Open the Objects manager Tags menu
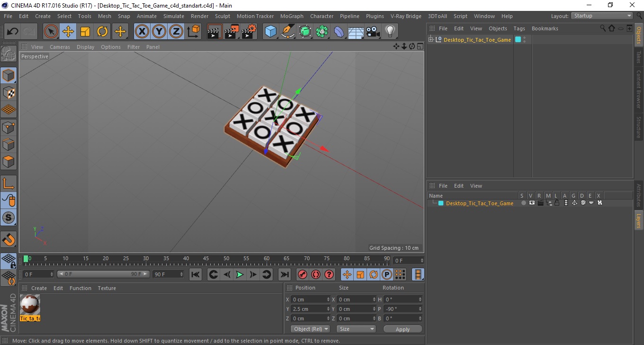This screenshot has width=644, height=345. coord(519,28)
